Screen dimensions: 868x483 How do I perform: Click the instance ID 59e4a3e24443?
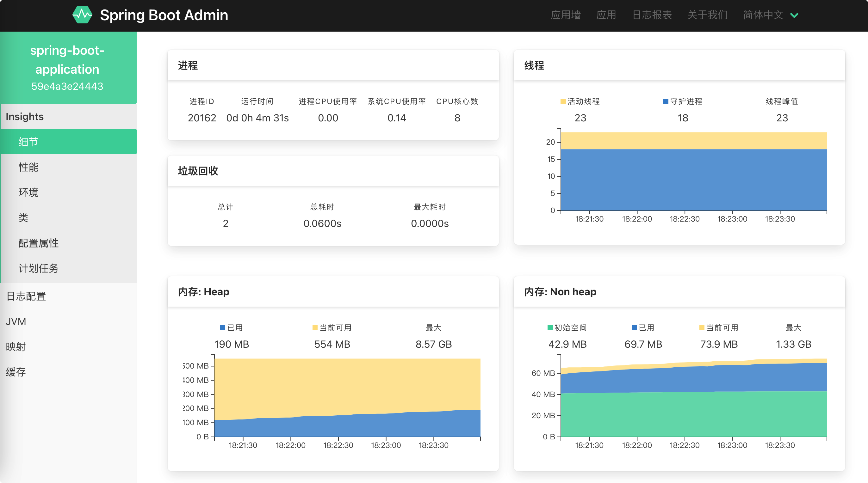[67, 87]
